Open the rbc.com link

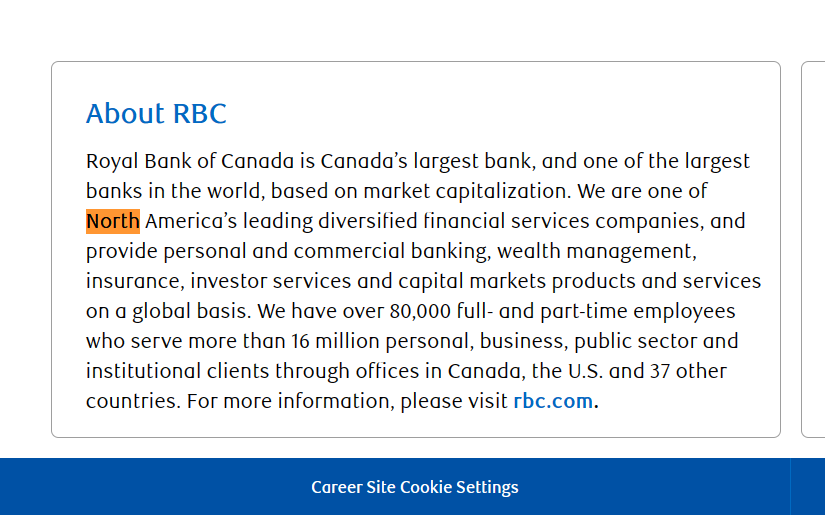tap(553, 401)
